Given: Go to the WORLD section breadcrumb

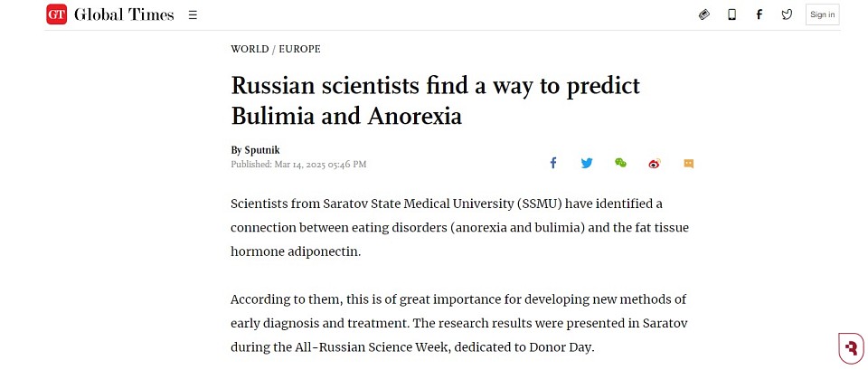Looking at the screenshot, I should coord(250,49).
